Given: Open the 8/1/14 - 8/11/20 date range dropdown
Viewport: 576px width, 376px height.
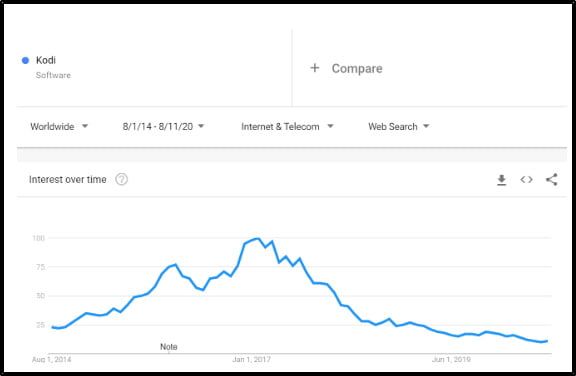Looking at the screenshot, I should (x=163, y=127).
